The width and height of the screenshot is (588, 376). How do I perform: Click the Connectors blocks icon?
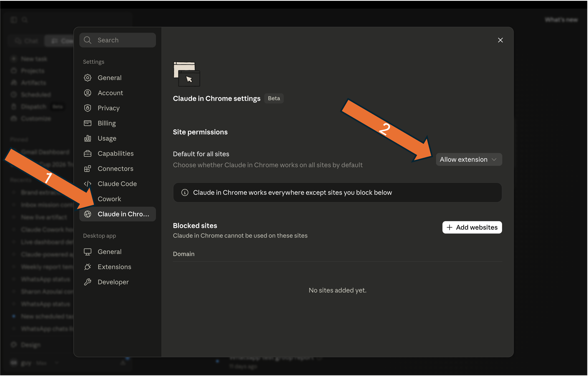click(87, 169)
